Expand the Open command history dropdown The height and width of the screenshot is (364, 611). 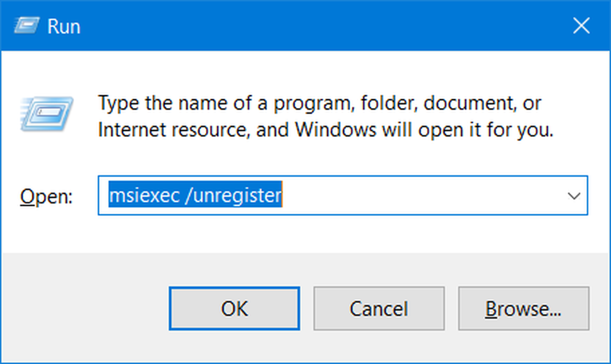point(574,195)
